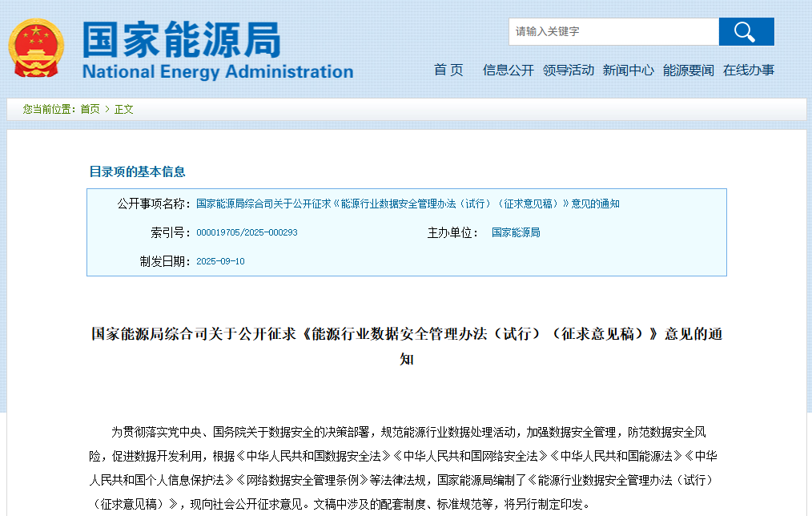Navigate to the 能源要闻 section
This screenshot has width=812, height=516.
(x=688, y=71)
